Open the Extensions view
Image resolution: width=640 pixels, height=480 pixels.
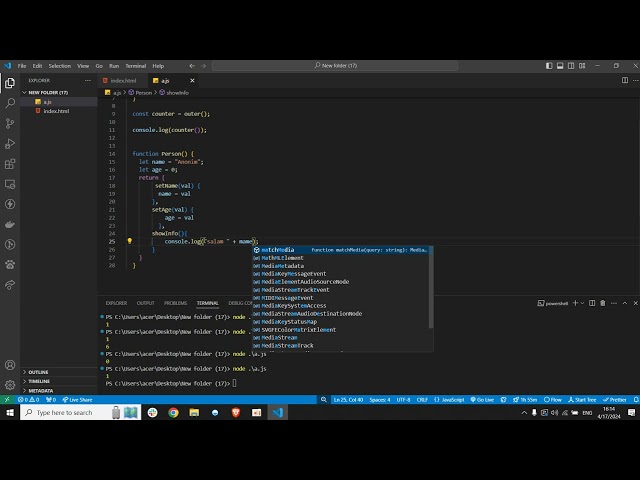(10, 164)
